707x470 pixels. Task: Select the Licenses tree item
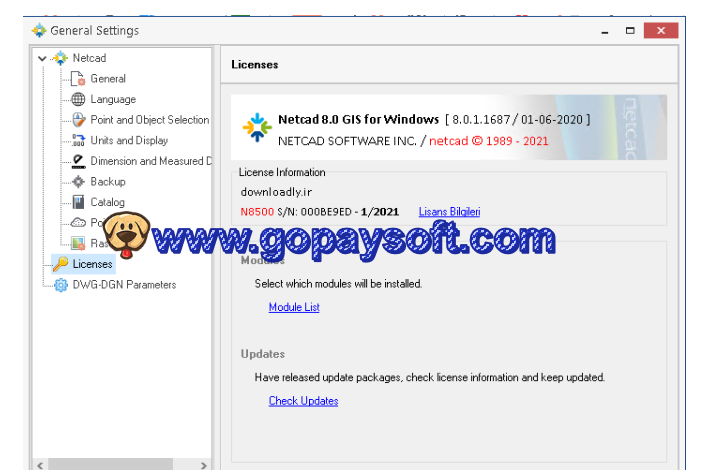(x=92, y=264)
